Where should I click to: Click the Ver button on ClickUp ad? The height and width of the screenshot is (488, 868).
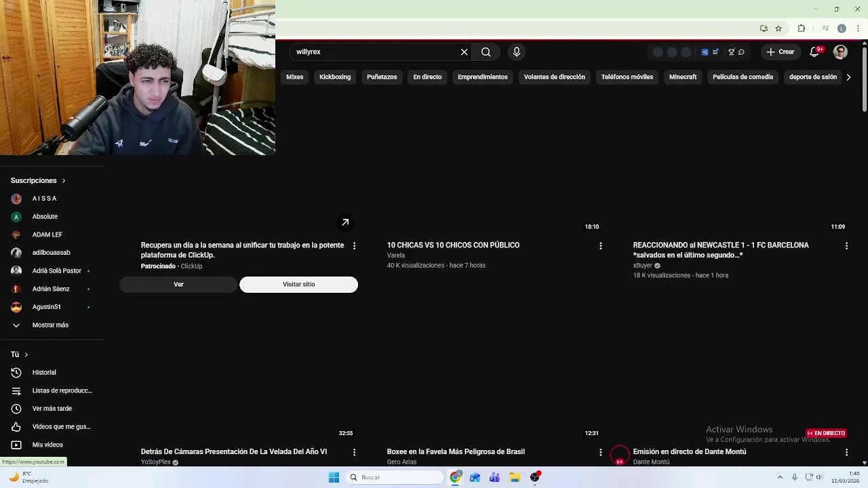click(178, 285)
